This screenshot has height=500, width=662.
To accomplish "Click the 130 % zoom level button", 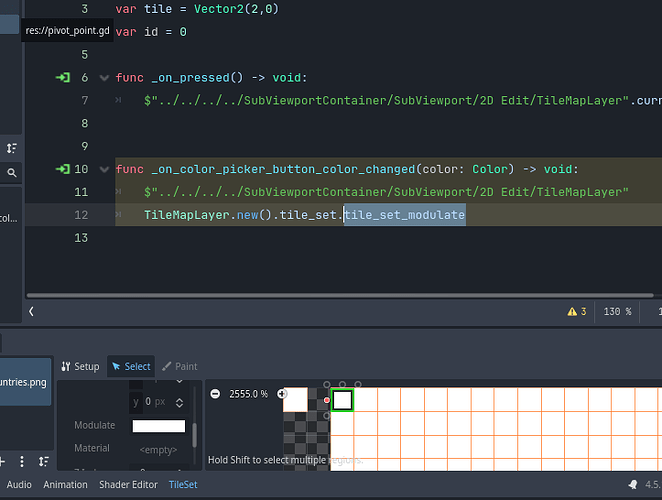I will tap(615, 312).
